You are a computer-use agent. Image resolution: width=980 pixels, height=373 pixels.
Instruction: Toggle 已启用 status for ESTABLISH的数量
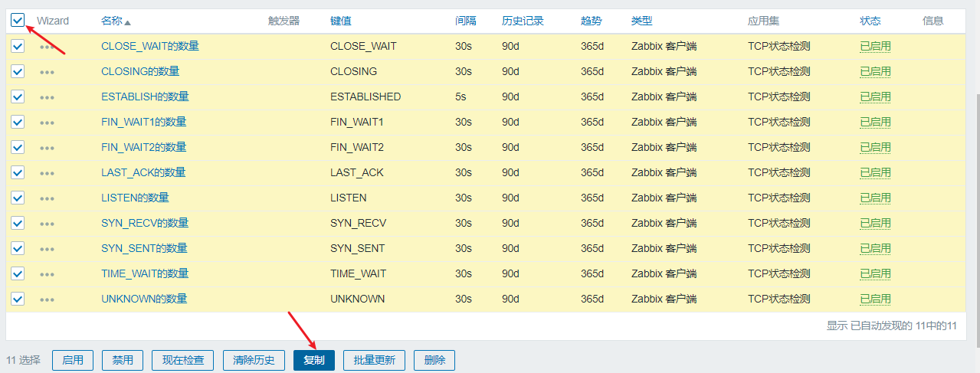click(875, 97)
